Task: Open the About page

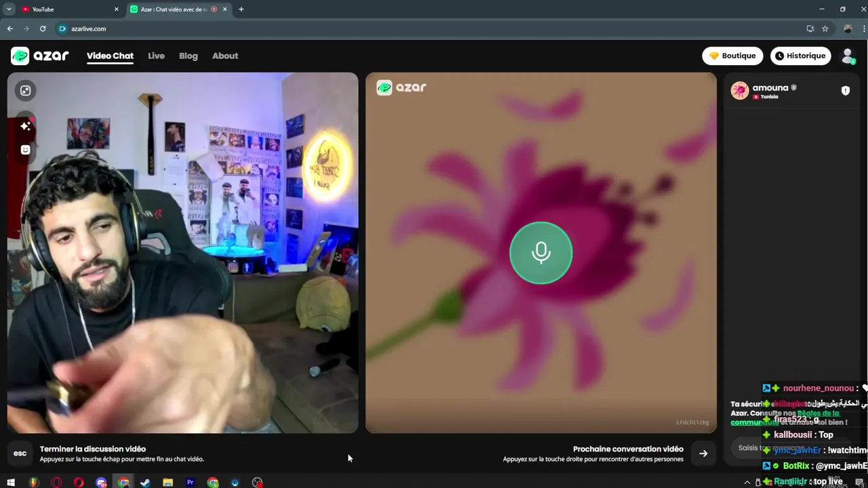Action: [x=225, y=56]
